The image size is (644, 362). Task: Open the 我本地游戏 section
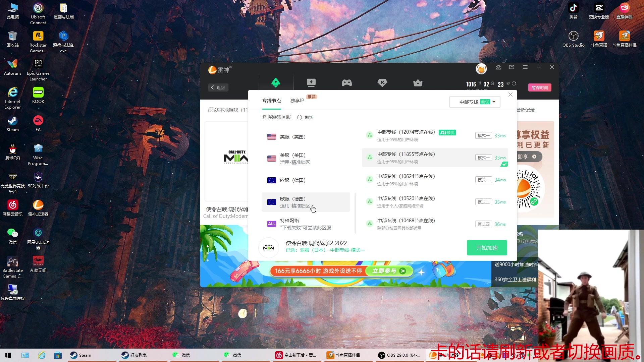coord(228,110)
